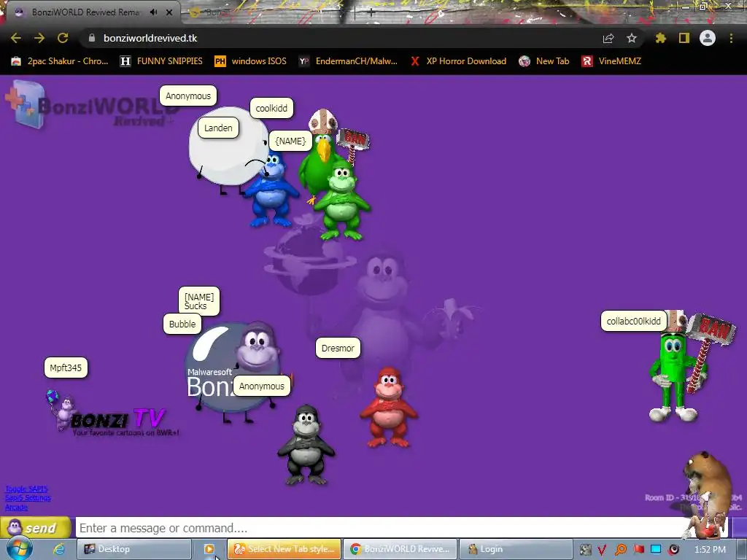This screenshot has height=560, width=747.
Task: Go back with the browser back arrow
Action: tap(16, 38)
